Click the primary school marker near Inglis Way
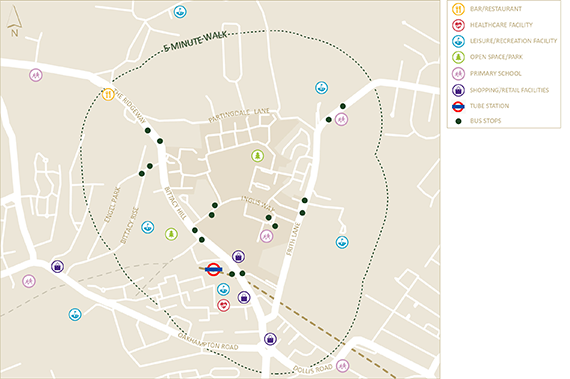The width and height of the screenshot is (570, 379). click(266, 236)
